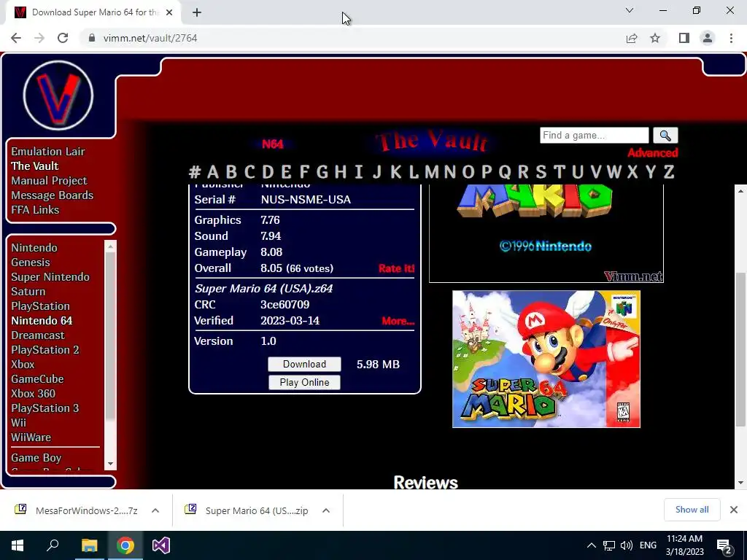Click the magnifier search button
The height and width of the screenshot is (560, 747).
pos(665,136)
